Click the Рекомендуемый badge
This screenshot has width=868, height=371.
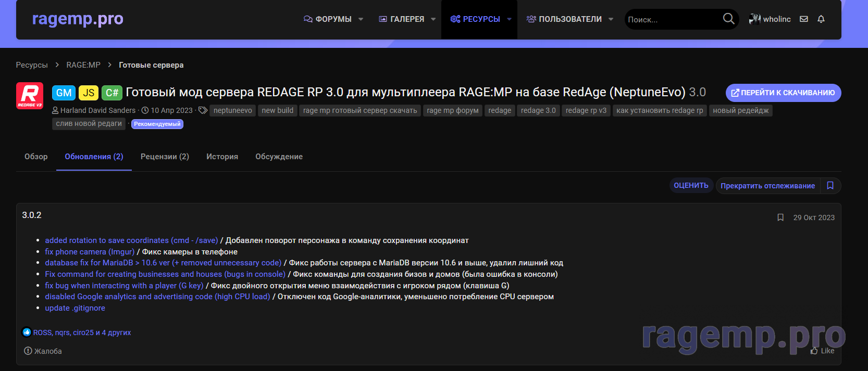tap(157, 124)
